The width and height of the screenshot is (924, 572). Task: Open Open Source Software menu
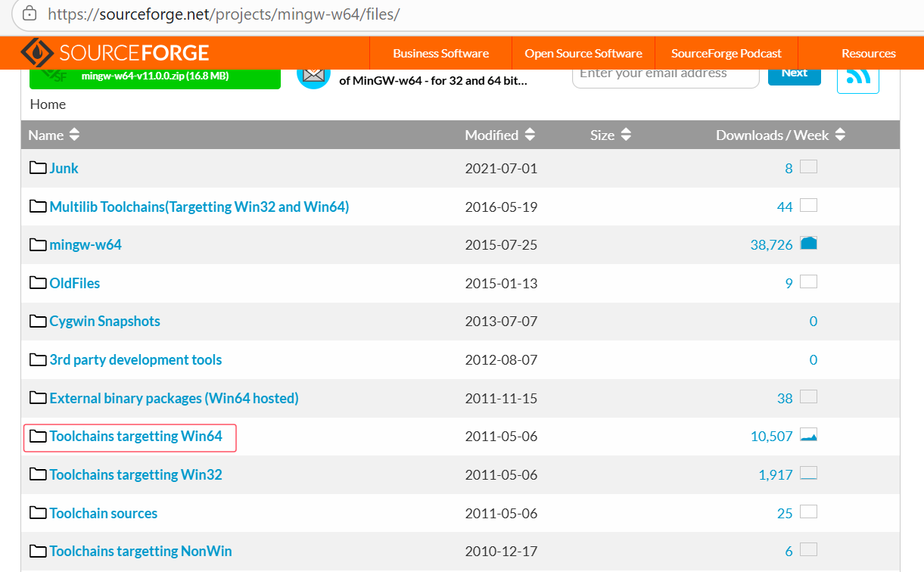[583, 53]
